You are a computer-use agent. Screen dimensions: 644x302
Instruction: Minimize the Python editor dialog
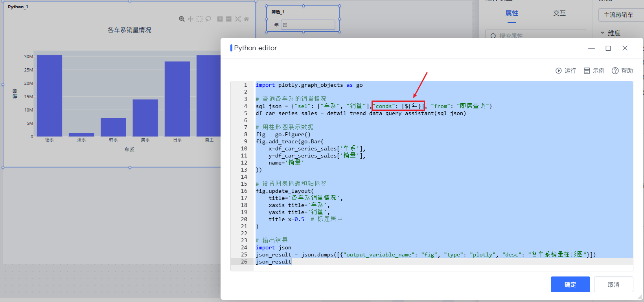point(591,48)
